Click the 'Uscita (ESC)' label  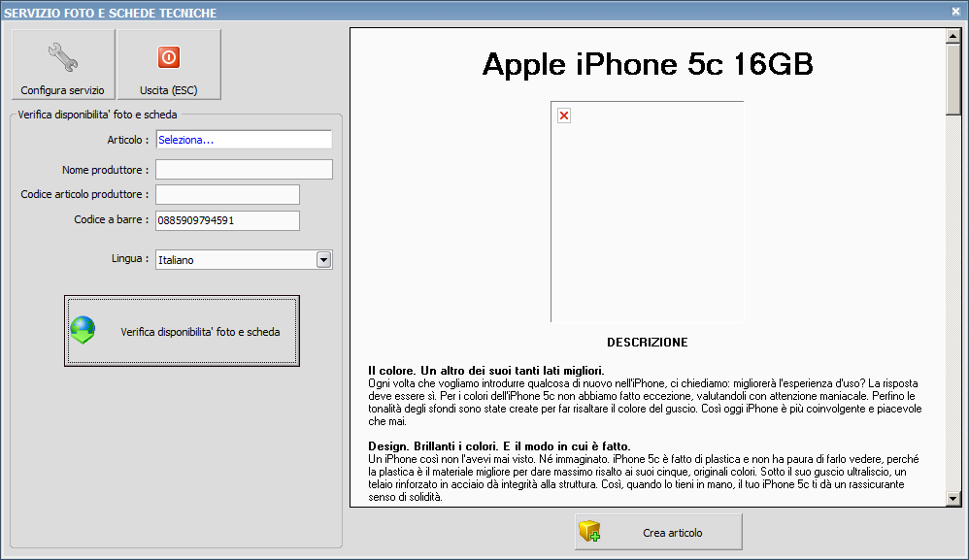(x=169, y=90)
